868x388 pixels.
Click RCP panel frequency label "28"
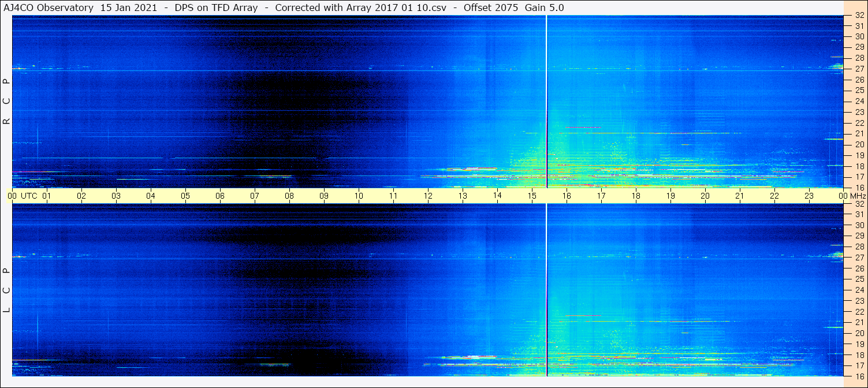click(859, 58)
